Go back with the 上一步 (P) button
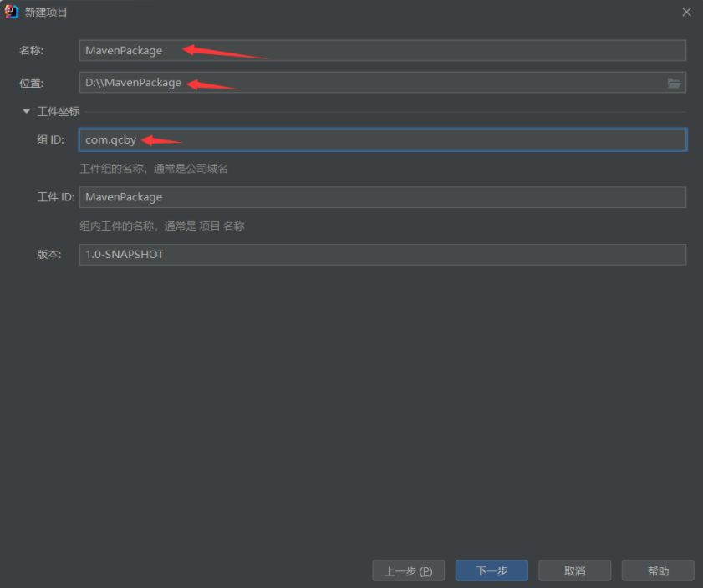Viewport: 703px width, 588px height. (x=409, y=571)
